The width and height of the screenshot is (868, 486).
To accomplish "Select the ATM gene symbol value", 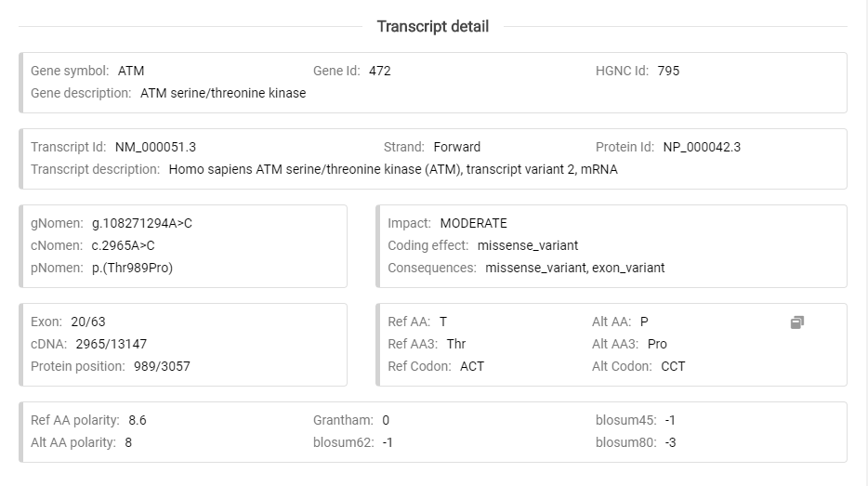I will click(x=131, y=71).
